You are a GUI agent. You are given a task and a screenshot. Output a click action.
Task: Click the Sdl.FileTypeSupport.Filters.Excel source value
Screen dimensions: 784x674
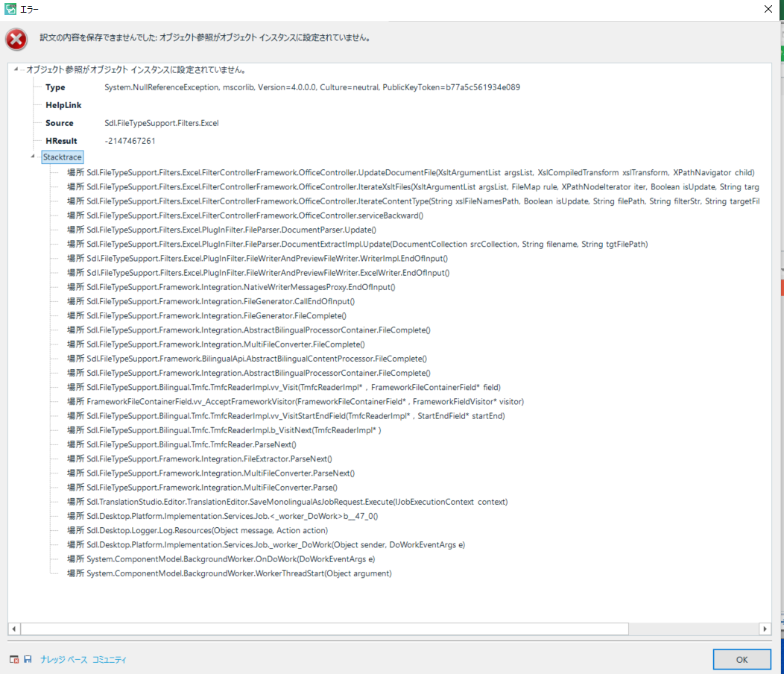tap(162, 123)
